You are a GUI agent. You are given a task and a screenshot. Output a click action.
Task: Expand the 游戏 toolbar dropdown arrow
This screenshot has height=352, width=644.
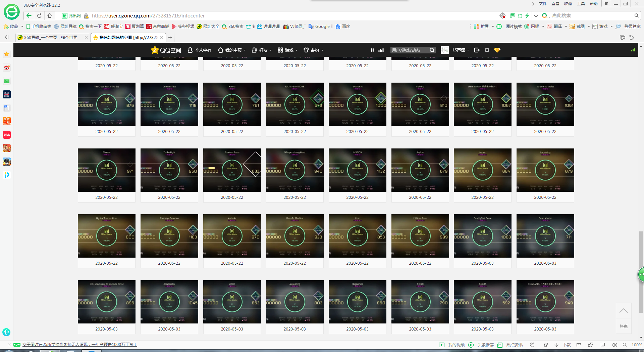[x=611, y=27]
